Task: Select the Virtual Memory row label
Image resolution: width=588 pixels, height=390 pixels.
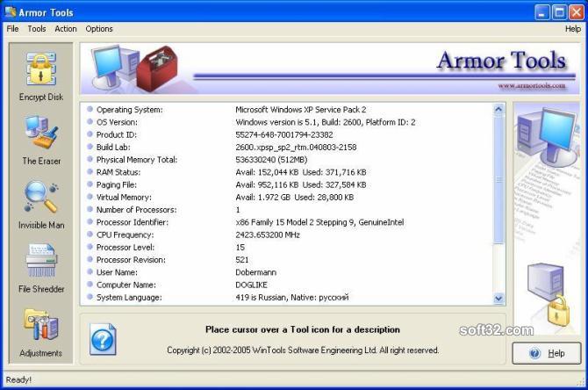Action: pos(124,197)
